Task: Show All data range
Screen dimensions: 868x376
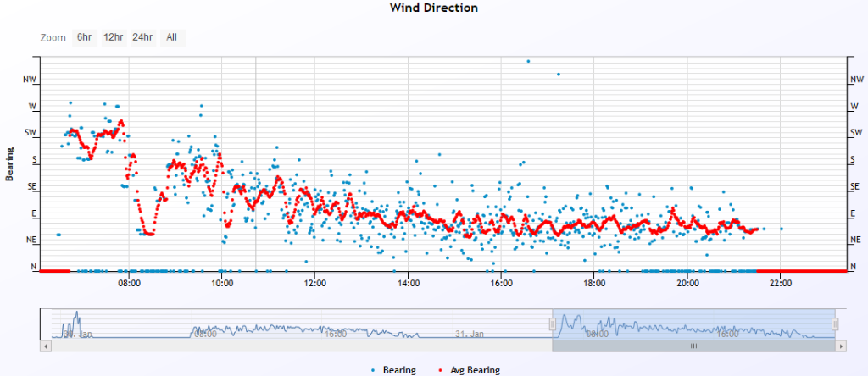Action: pos(172,37)
